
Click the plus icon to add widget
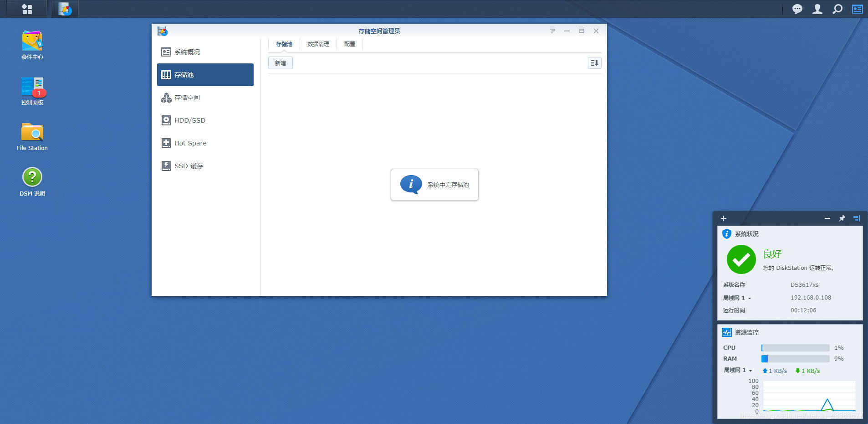(x=724, y=218)
